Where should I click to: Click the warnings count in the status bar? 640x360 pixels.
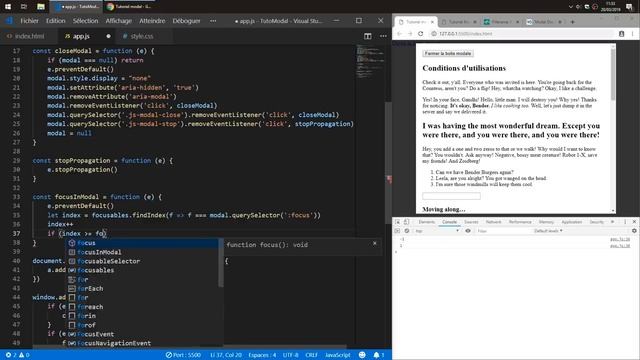pos(24,355)
